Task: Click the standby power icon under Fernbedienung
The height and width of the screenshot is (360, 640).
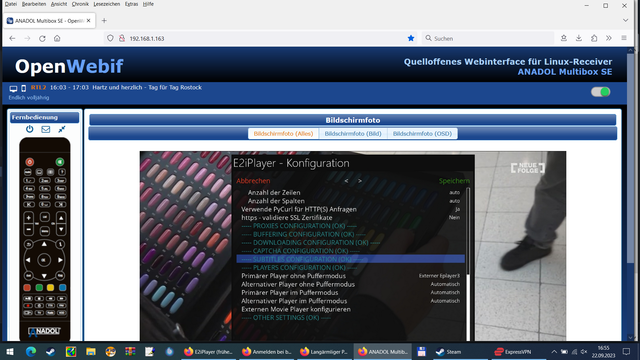Action: point(29,129)
